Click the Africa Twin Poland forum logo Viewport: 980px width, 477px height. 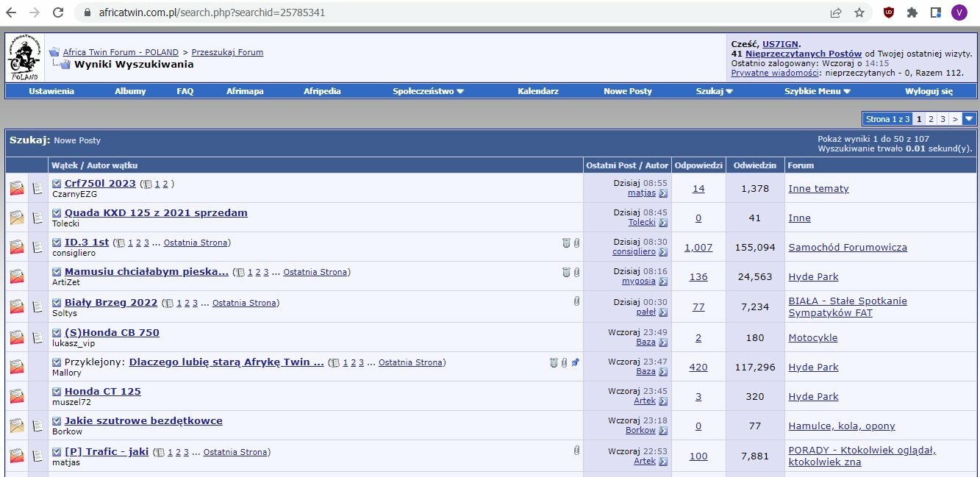(24, 58)
